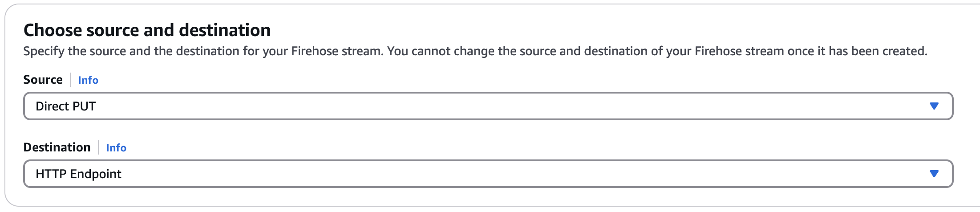
Task: Click "You cannot change" in the description
Action: tap(441, 51)
